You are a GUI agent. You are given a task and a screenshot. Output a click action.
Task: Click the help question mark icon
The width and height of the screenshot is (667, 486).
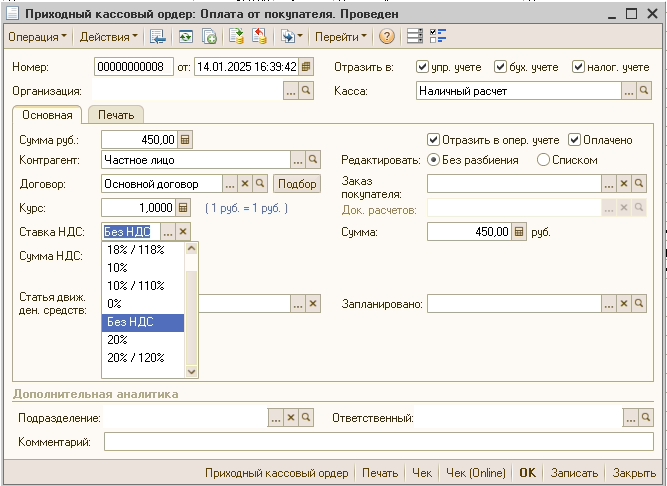click(387, 37)
